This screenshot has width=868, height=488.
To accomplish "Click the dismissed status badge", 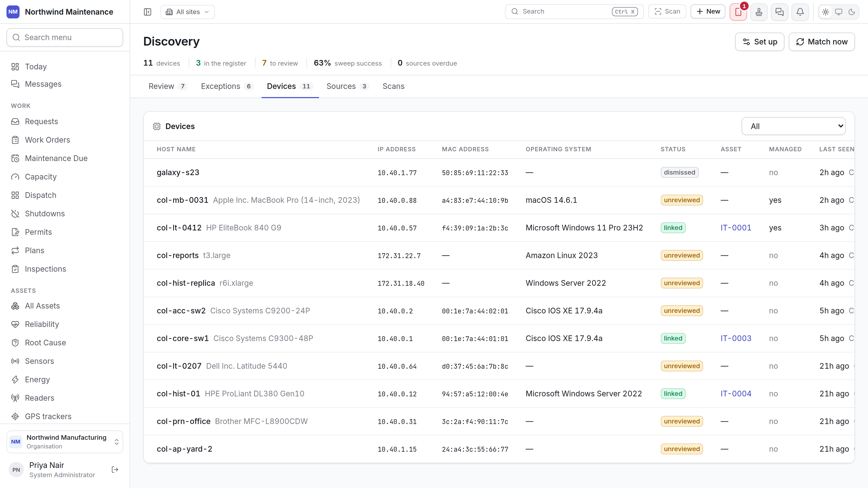I will (x=679, y=172).
